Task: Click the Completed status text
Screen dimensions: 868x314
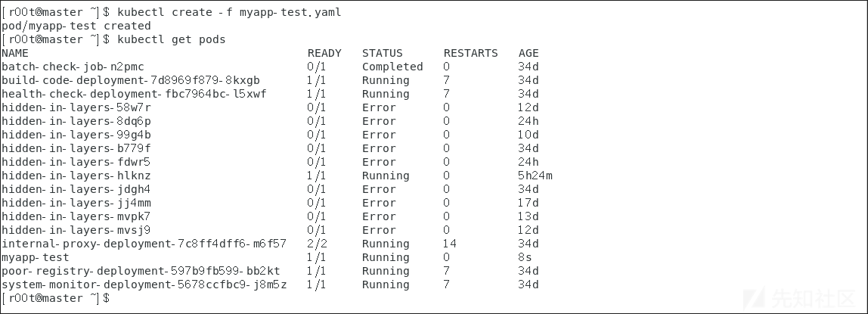Action: click(392, 67)
